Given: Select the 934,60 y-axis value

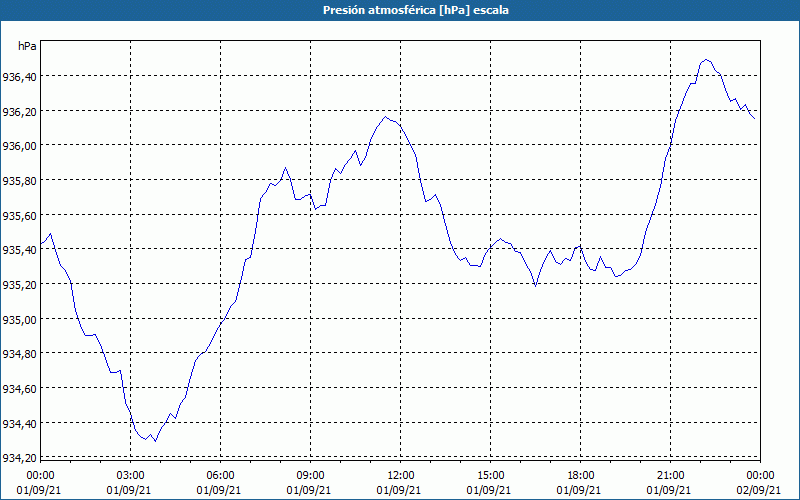Looking at the screenshot, I should (19, 389).
